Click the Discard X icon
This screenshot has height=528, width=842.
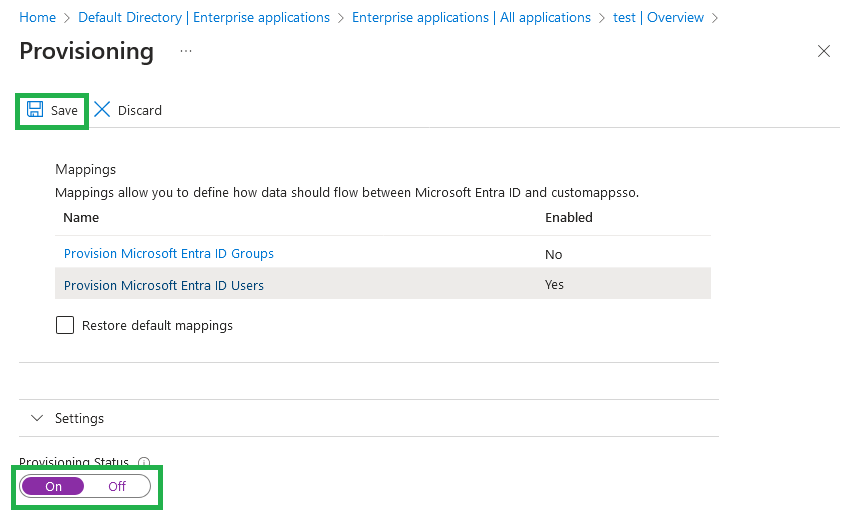pyautogui.click(x=102, y=110)
